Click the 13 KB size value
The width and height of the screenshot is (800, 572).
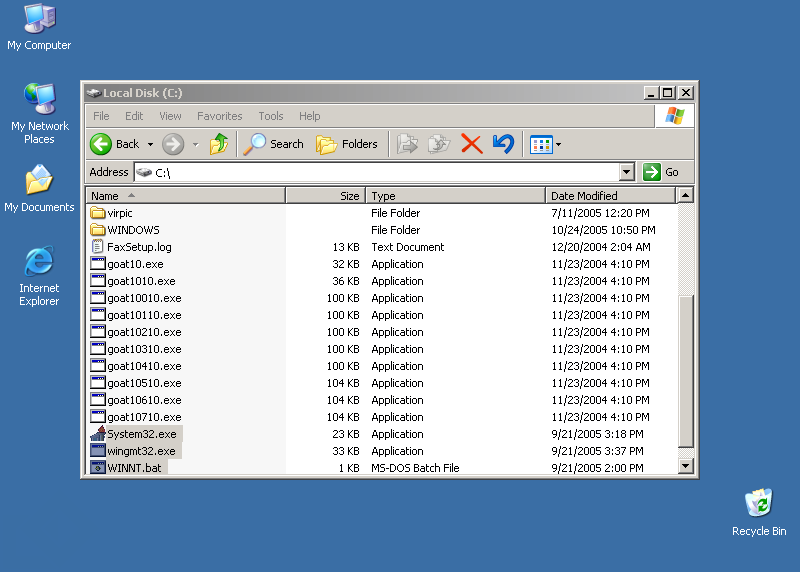pos(346,247)
